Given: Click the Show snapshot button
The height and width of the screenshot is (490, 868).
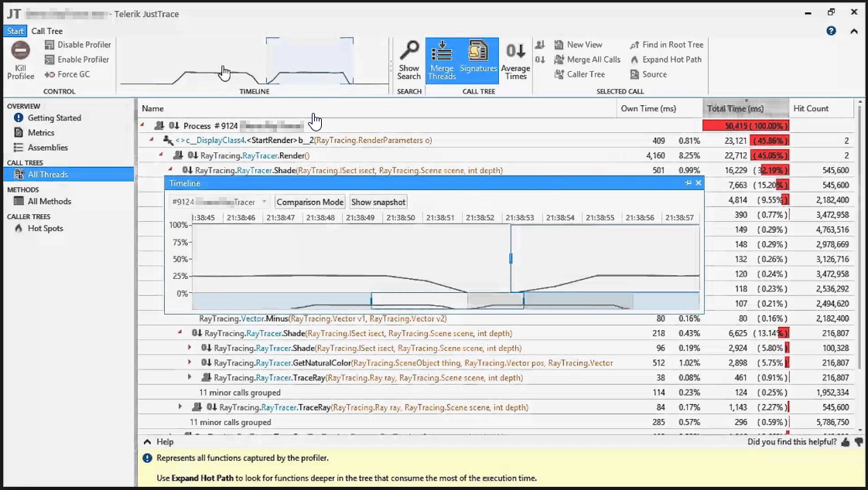Looking at the screenshot, I should 378,202.
